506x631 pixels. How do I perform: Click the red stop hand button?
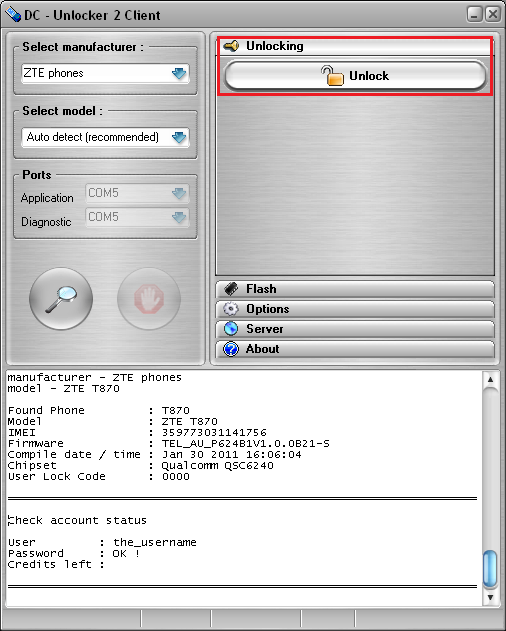point(149,299)
